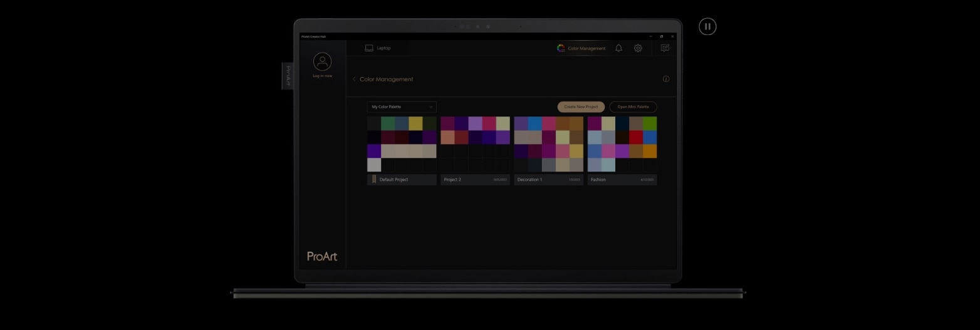Pick the orange swatch in Fashion palette
Viewport: 980px width, 330px height.
[x=650, y=151]
